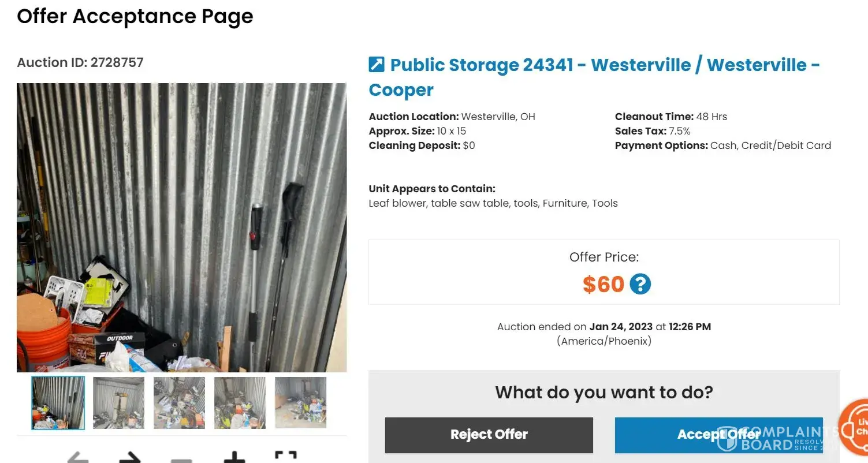868x463 pixels.
Task: Click the blue question mark help icon
Action: 640,284
